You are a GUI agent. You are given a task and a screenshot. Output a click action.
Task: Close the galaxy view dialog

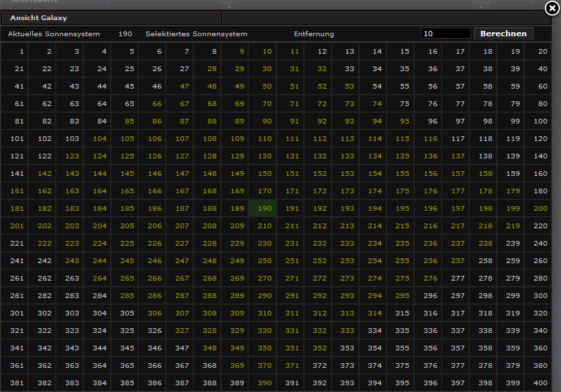click(551, 8)
